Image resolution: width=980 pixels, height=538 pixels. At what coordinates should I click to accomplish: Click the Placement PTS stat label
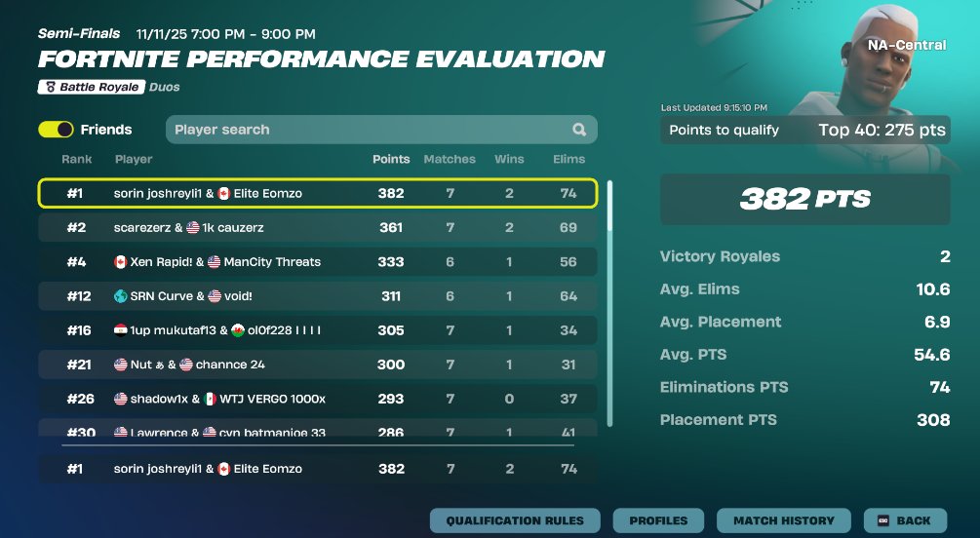point(718,419)
